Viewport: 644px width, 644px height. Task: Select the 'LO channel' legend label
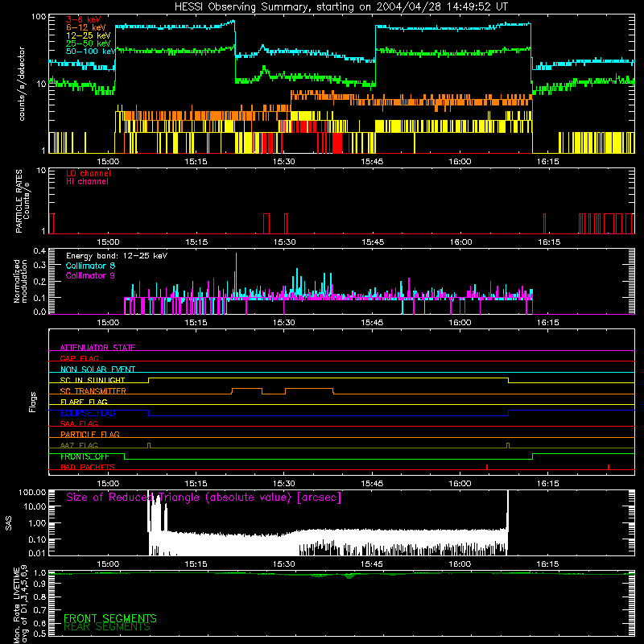(89, 173)
